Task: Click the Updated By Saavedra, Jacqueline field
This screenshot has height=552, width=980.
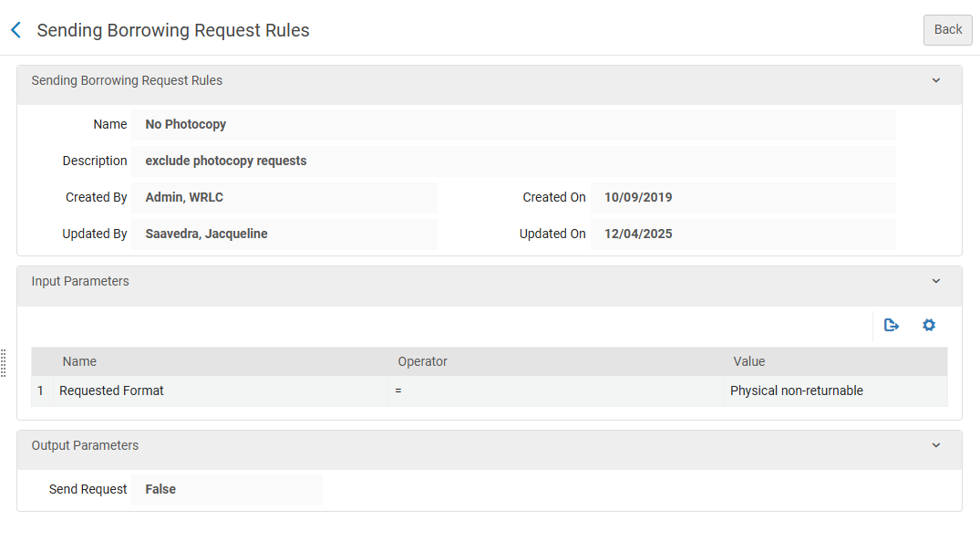Action: click(284, 234)
